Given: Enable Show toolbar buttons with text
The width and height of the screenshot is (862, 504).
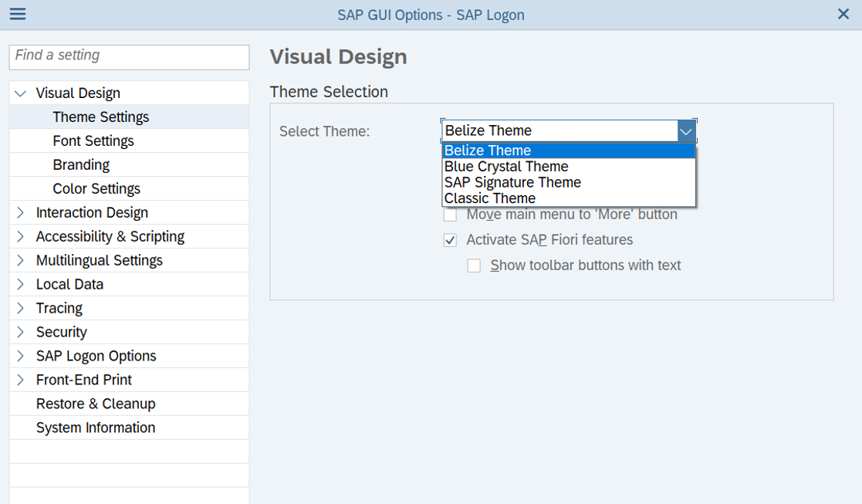Looking at the screenshot, I should [474, 266].
